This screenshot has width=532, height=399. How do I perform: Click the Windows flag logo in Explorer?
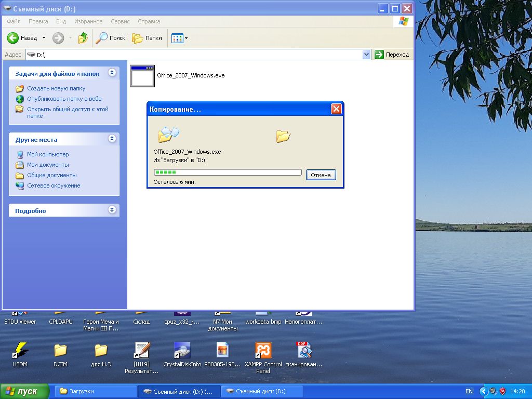tap(403, 21)
